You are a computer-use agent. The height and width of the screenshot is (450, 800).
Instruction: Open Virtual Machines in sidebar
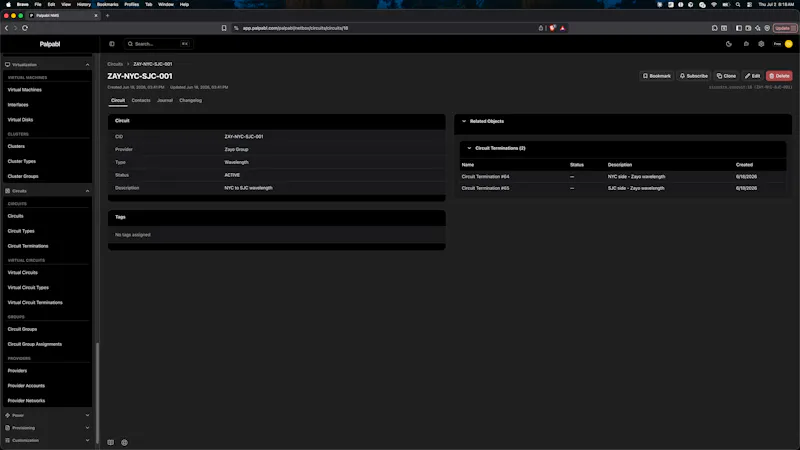tap(24, 90)
